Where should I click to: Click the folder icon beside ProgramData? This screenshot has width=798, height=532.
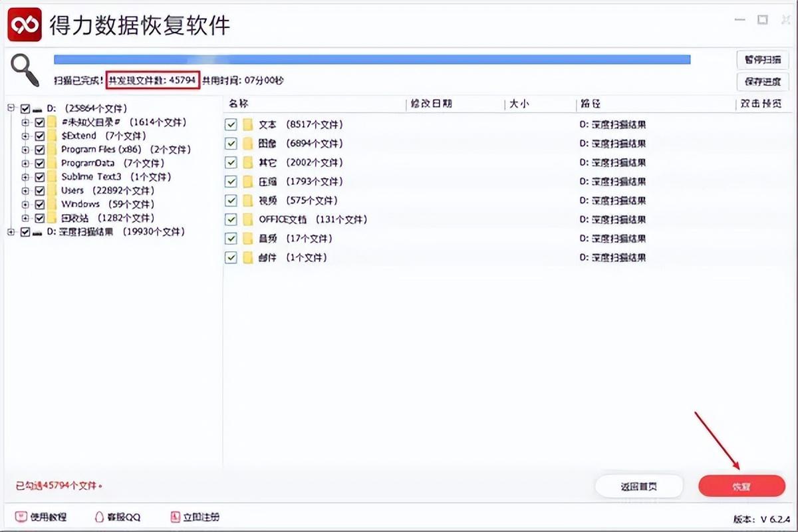(x=52, y=163)
